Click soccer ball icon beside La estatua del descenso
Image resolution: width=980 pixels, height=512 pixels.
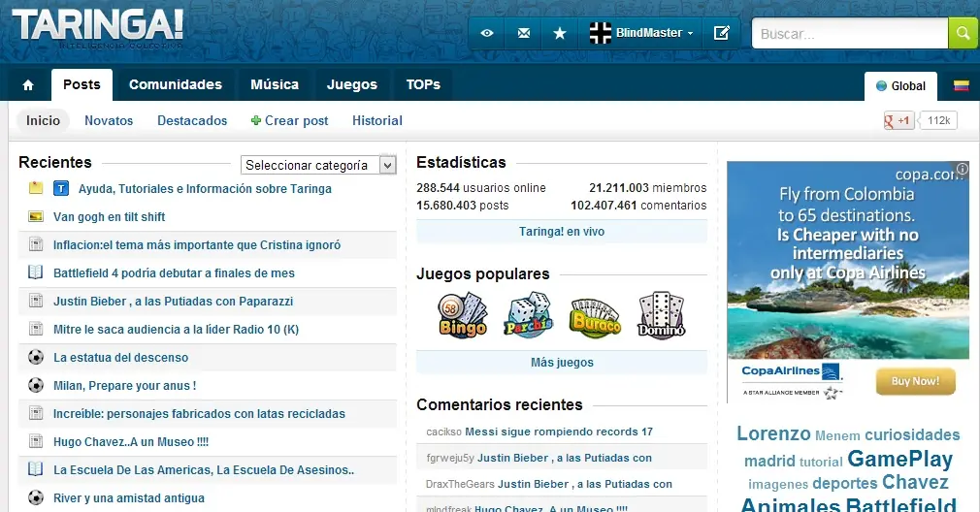(x=36, y=357)
